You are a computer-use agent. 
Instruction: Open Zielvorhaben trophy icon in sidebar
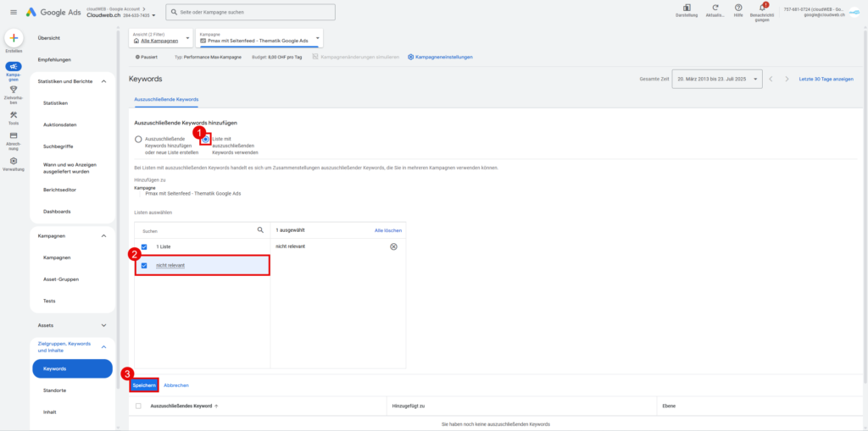click(x=14, y=90)
